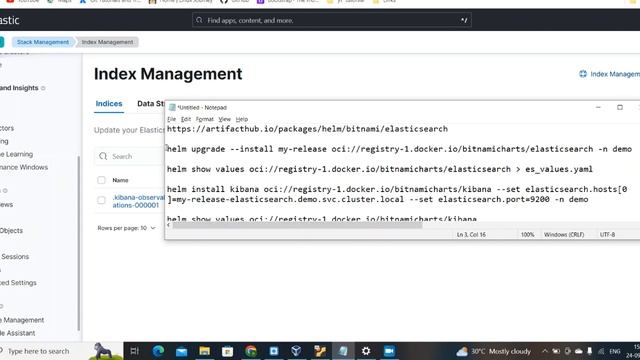
Task: Click Index Management breadcrumb
Action: pos(107,42)
